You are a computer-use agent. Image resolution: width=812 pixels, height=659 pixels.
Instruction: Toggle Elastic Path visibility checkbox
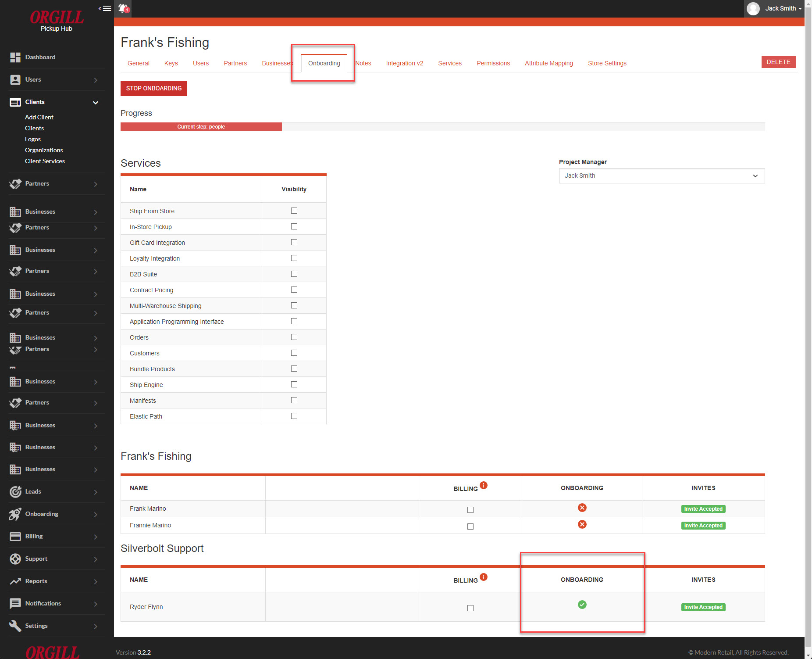point(294,416)
